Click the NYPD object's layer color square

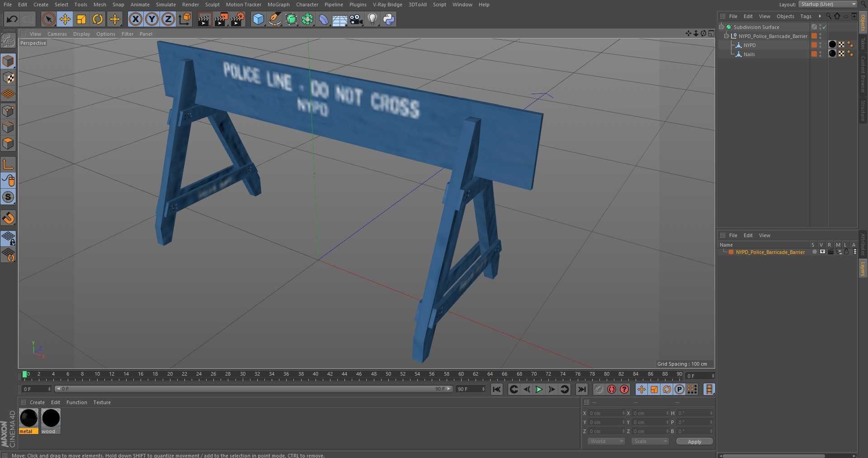814,45
